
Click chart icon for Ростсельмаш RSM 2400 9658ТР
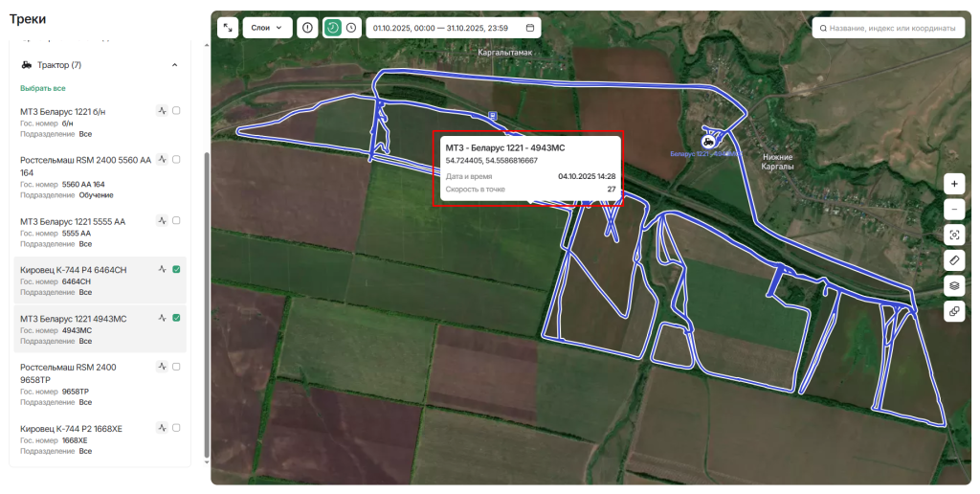coord(163,366)
